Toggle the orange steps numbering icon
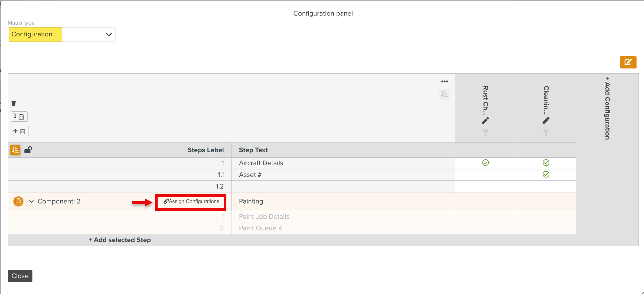Viewport: 644px width, 294px height. pyautogui.click(x=15, y=150)
